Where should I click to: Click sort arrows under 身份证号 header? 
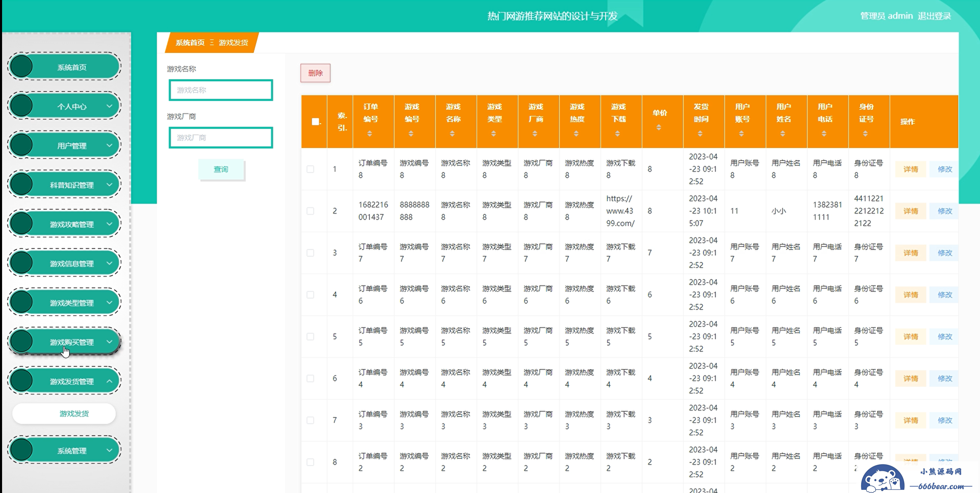[x=865, y=134]
